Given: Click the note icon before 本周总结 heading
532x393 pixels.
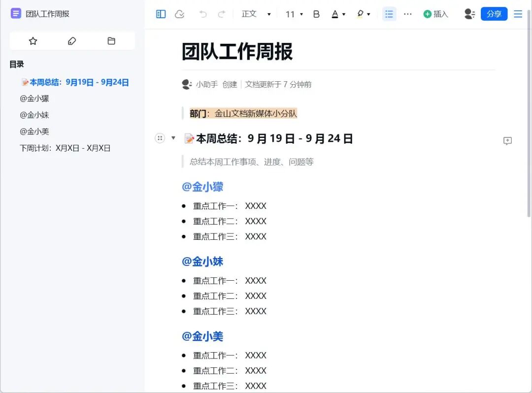Looking at the screenshot, I should click(x=189, y=139).
